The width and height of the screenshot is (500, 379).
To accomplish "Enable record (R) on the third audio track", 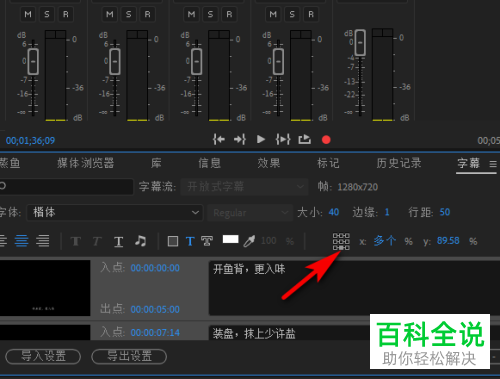I will (229, 14).
